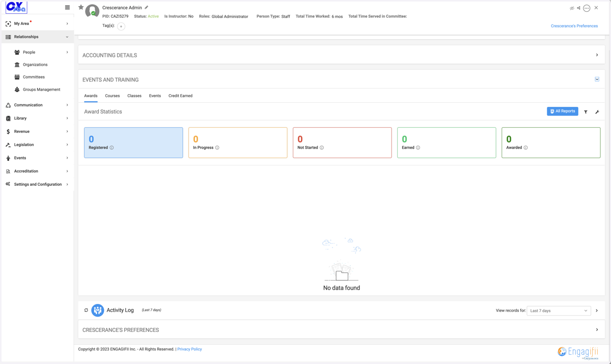This screenshot has width=611, height=364.
Task: Click the Crescerance Admin profile avatar
Action: (x=92, y=11)
